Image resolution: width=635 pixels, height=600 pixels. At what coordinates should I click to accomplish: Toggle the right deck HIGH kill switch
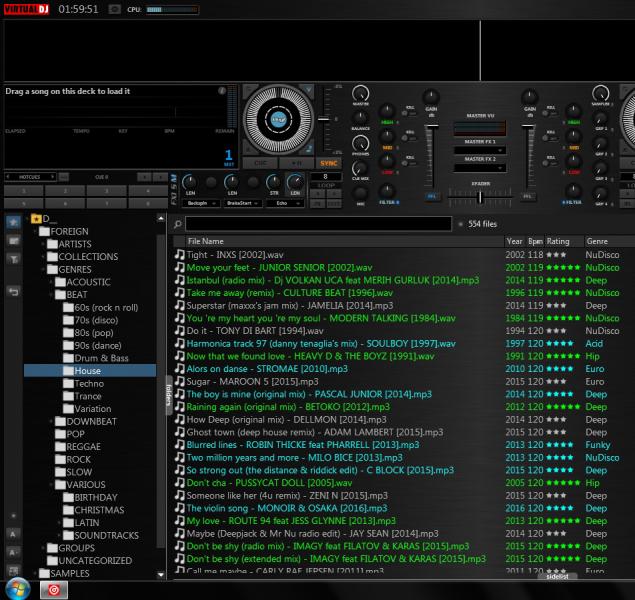point(548,114)
